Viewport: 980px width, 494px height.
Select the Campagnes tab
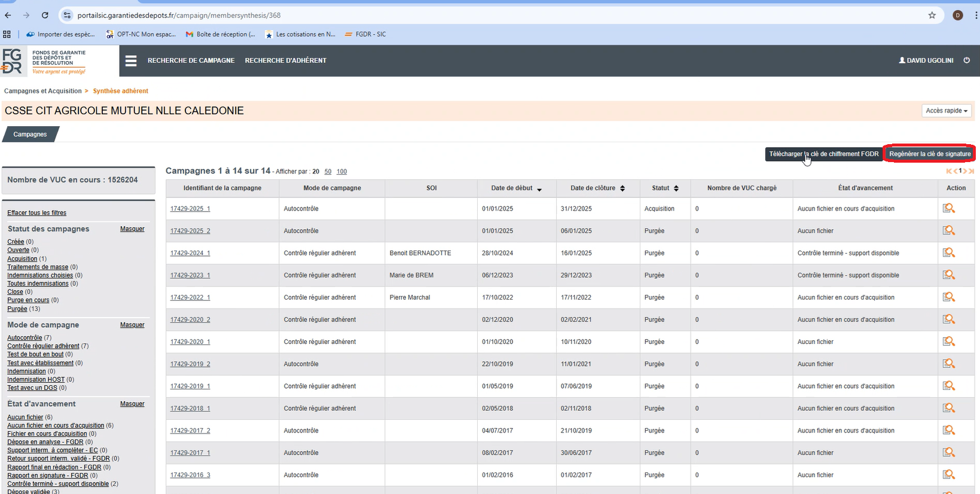point(30,135)
